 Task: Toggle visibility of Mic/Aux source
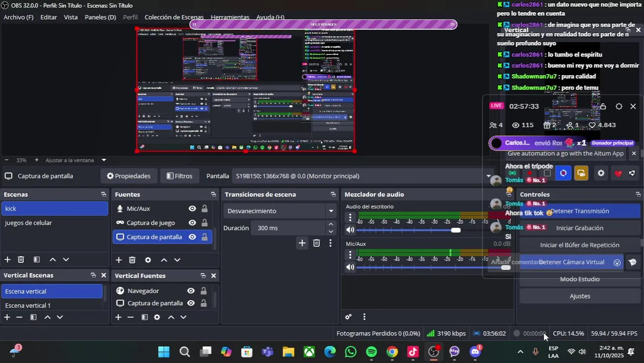coord(192,208)
